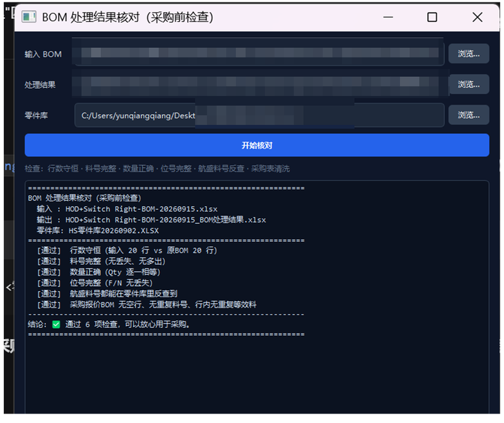This screenshot has width=504, height=423.
Task: Click the 料号完整 result line in the log
Action: (101, 261)
